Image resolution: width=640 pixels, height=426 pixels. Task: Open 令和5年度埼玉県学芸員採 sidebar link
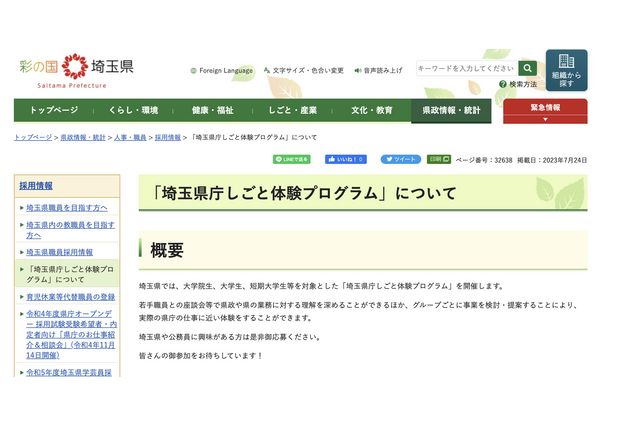tap(69, 372)
